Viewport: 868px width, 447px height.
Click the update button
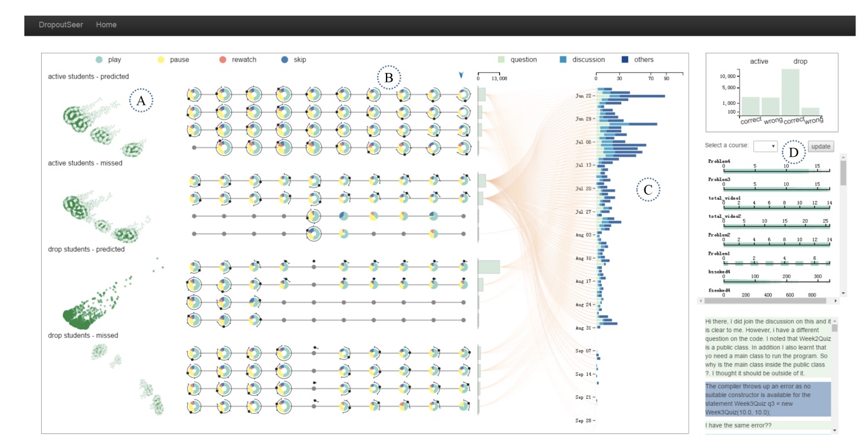click(821, 146)
